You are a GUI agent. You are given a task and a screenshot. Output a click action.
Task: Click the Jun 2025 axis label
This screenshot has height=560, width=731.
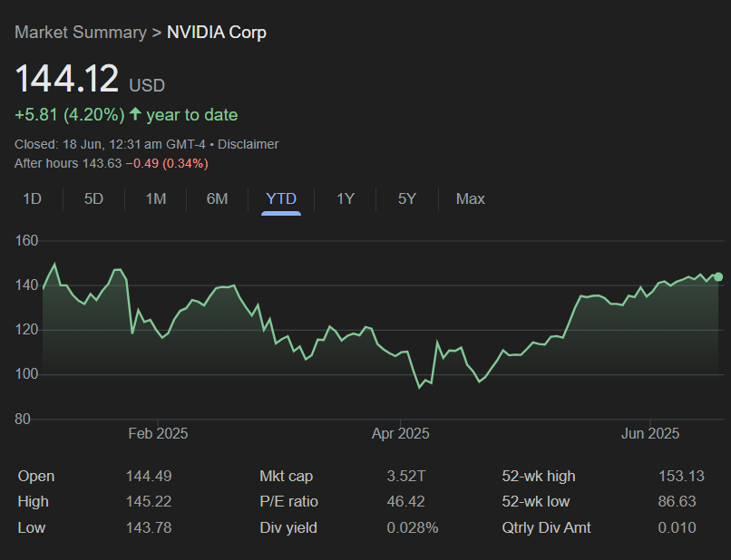(650, 434)
